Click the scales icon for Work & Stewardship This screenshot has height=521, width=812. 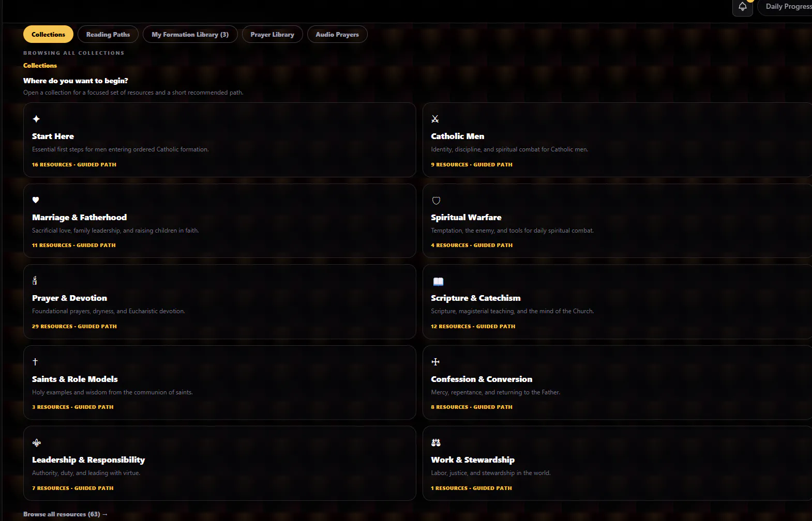tap(436, 442)
